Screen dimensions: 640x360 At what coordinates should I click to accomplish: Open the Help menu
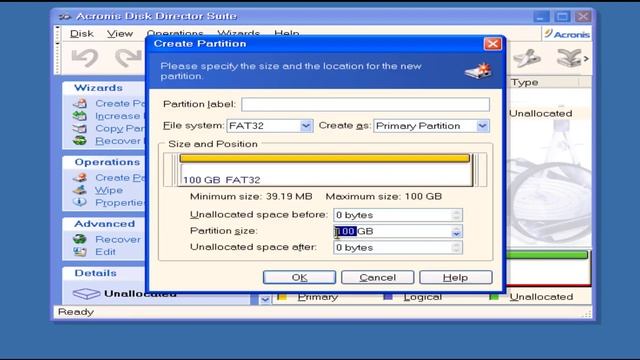click(x=287, y=33)
